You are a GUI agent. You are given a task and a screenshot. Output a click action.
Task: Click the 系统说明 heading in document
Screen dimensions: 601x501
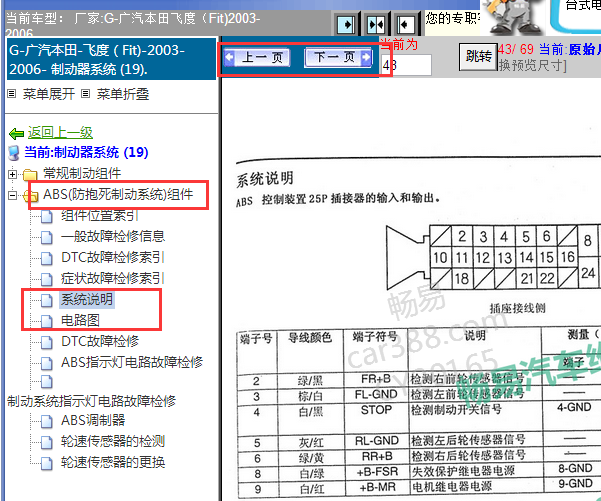point(265,179)
